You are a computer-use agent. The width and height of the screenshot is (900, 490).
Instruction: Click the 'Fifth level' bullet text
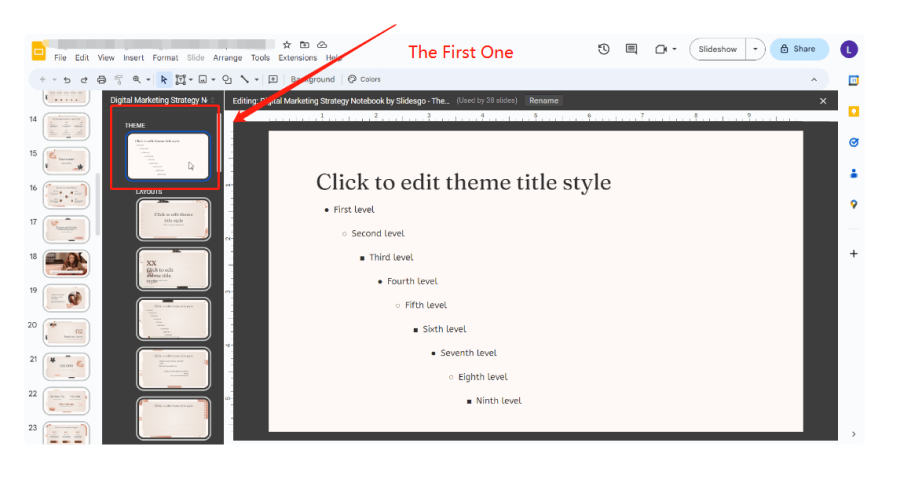(425, 305)
